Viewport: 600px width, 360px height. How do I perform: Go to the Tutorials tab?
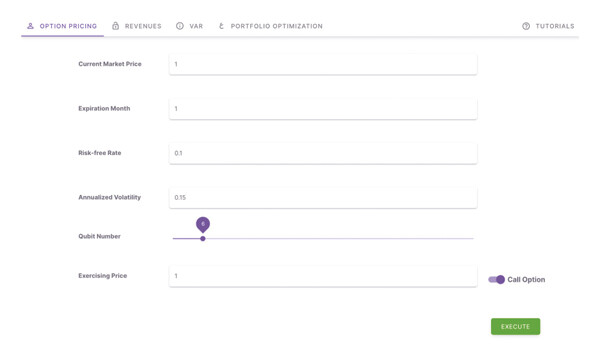(548, 26)
